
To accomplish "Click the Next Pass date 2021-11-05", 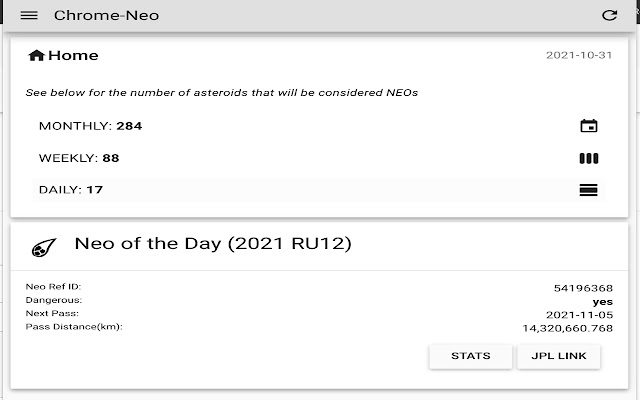I will (x=582, y=314).
